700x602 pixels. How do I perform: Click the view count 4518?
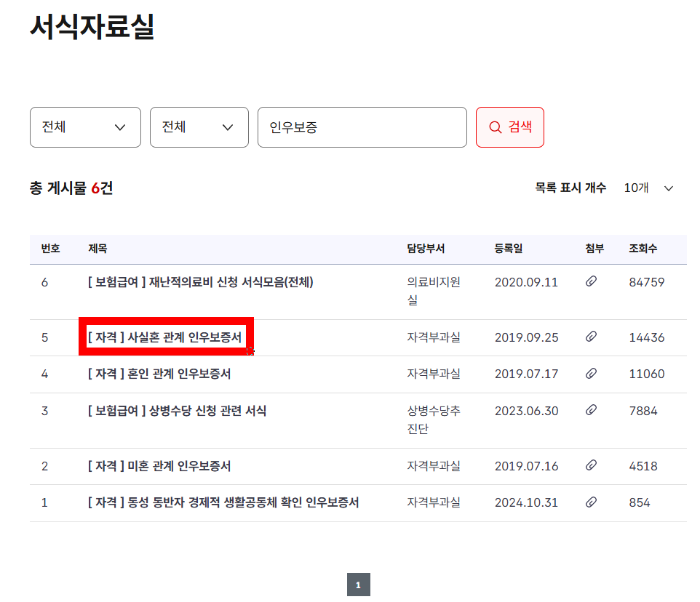coord(643,467)
